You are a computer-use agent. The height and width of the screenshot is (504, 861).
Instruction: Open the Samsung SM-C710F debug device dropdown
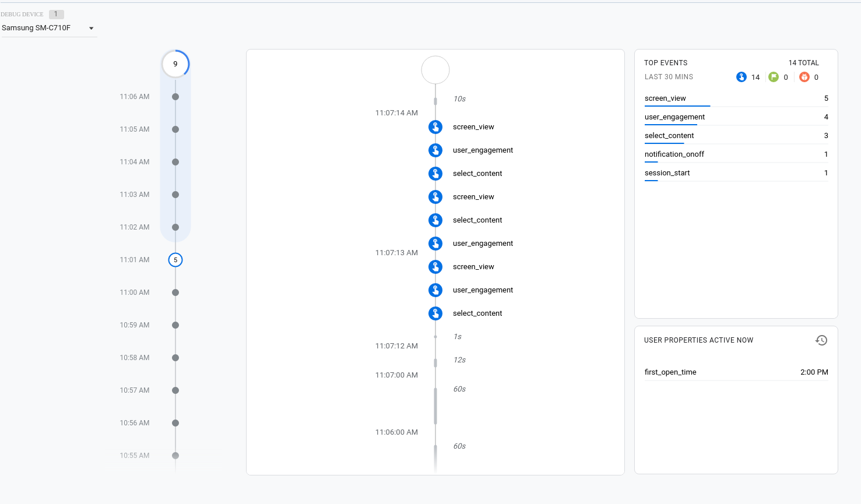click(48, 28)
